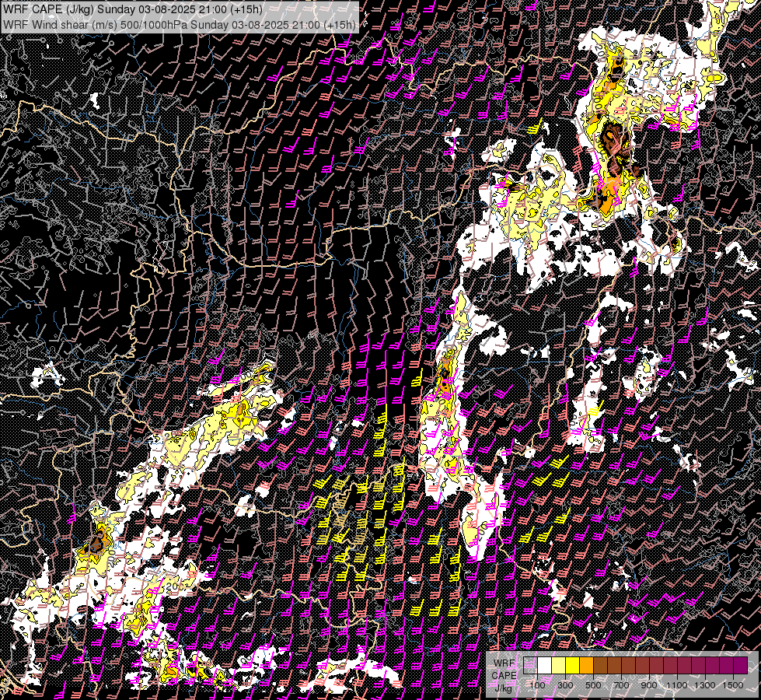
Task: Click the J/kg unit label in legend
Action: click(x=504, y=688)
